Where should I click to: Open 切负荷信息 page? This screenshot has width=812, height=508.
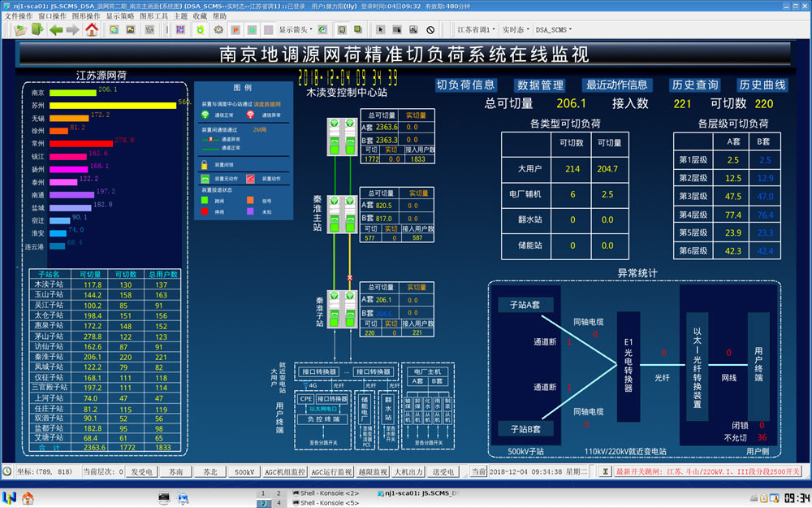point(465,85)
